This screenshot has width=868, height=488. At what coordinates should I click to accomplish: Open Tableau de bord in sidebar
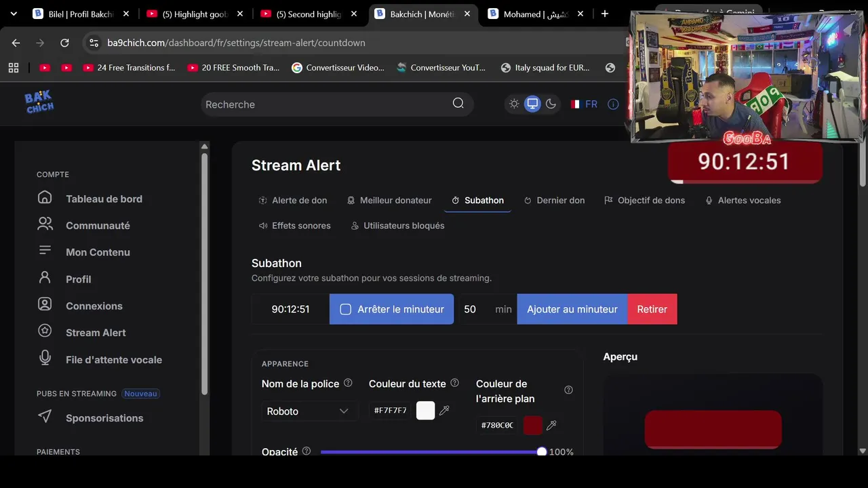click(104, 199)
